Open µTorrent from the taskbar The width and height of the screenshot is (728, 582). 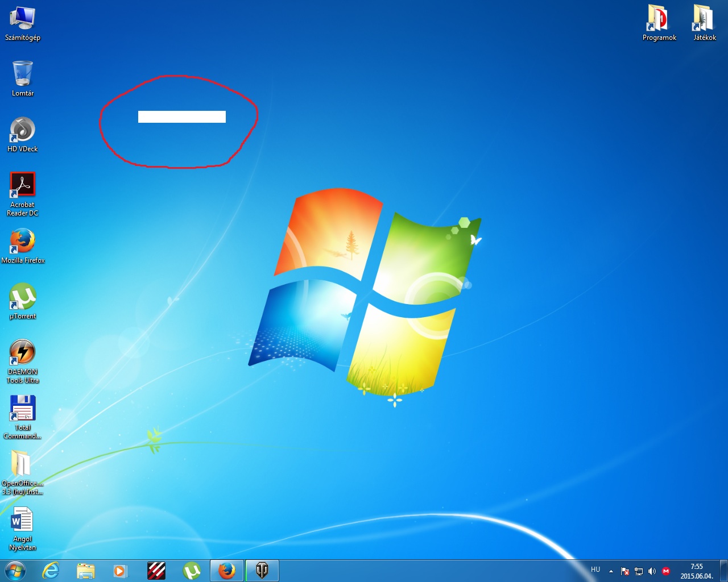pyautogui.click(x=192, y=571)
